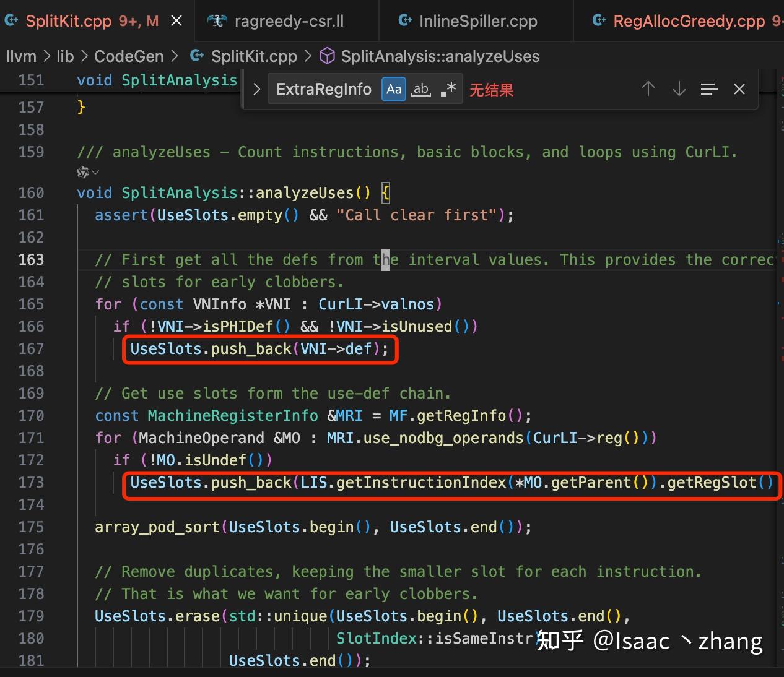Open the llvm breadcrumb entry
The image size is (784, 677).
(x=21, y=56)
